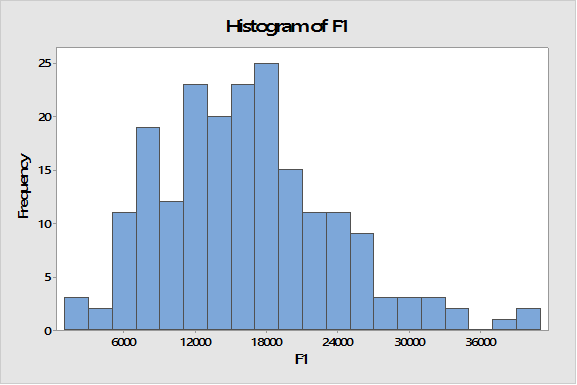Select the bar with frequency 9

pos(362,282)
